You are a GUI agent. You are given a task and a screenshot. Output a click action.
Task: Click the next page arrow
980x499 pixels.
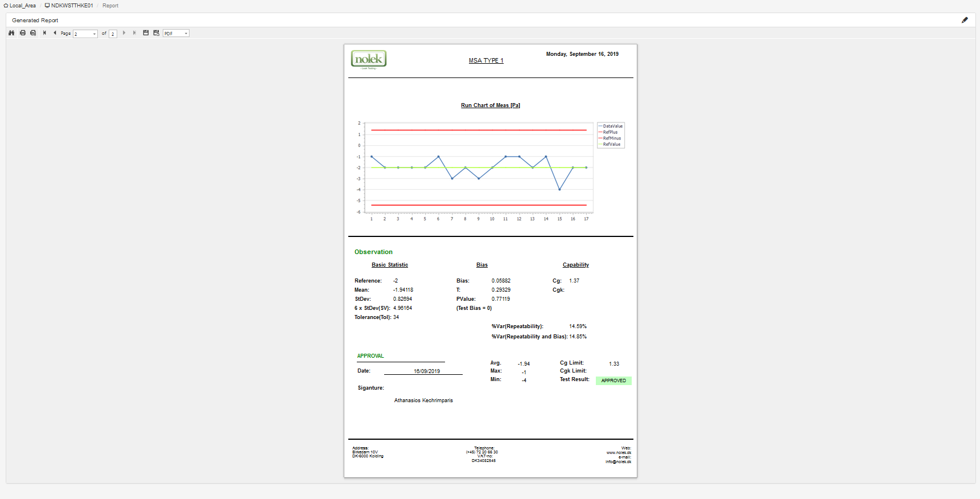124,33
